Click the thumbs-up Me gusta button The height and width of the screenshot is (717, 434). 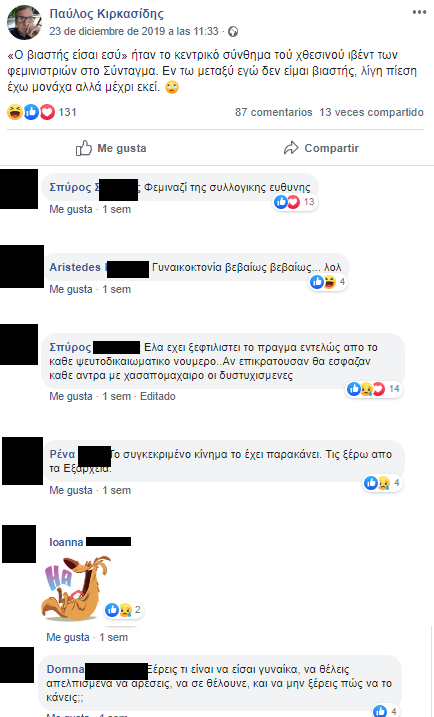[x=111, y=148]
